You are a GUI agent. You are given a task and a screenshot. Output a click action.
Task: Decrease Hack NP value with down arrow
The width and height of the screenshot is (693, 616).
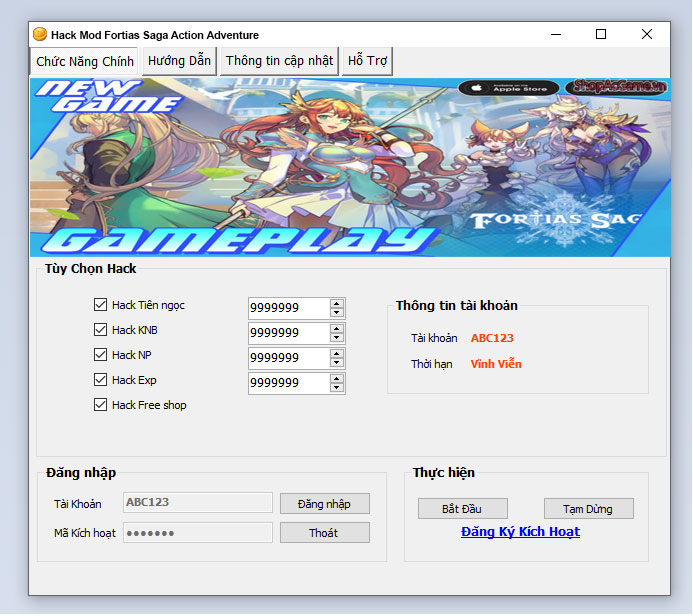(x=337, y=364)
